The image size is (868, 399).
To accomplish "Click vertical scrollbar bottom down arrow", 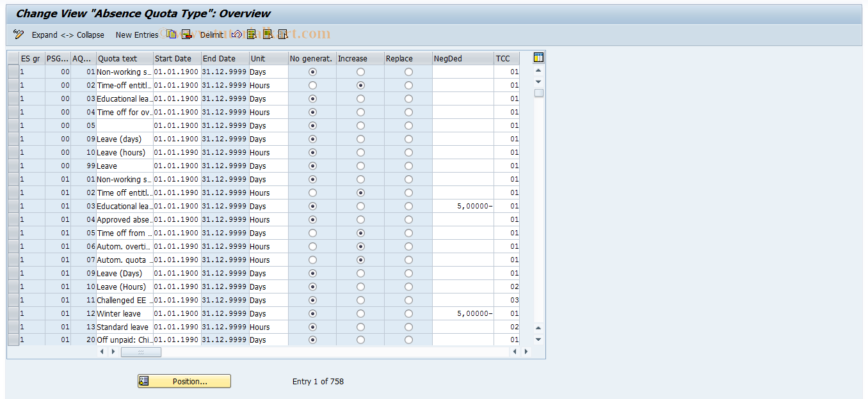I will click(538, 340).
